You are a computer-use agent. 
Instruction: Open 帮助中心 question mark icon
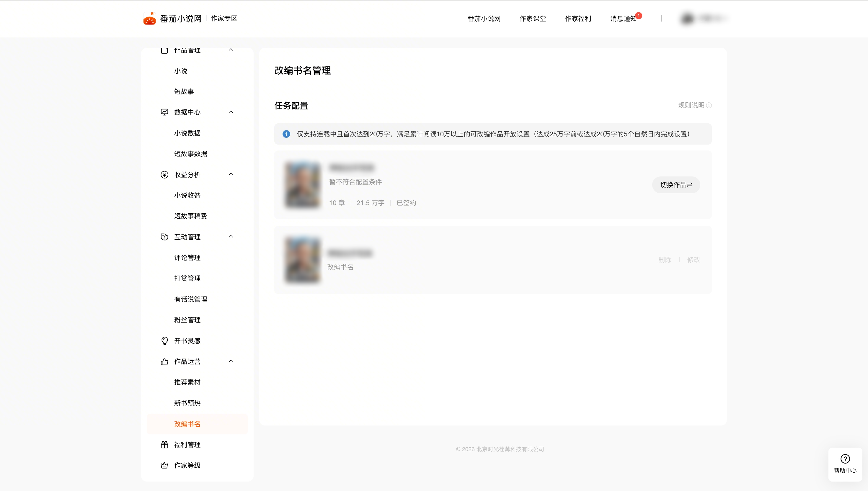pos(845,459)
